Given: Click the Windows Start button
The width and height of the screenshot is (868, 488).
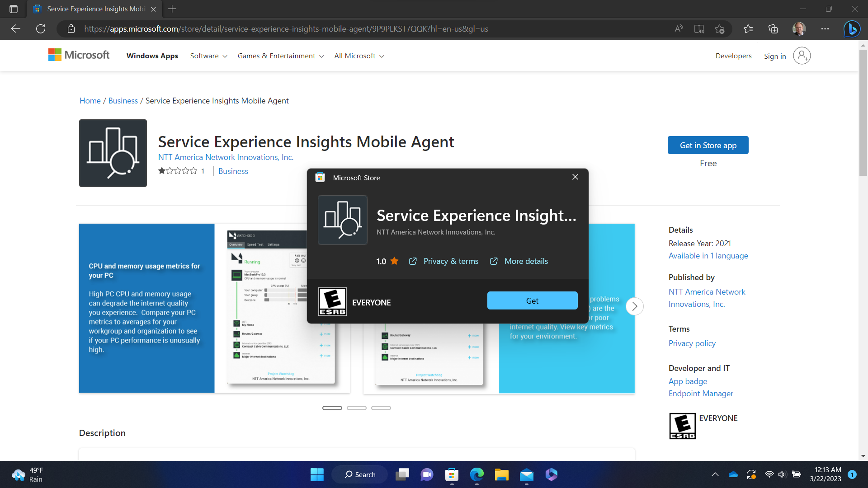Looking at the screenshot, I should 317,474.
